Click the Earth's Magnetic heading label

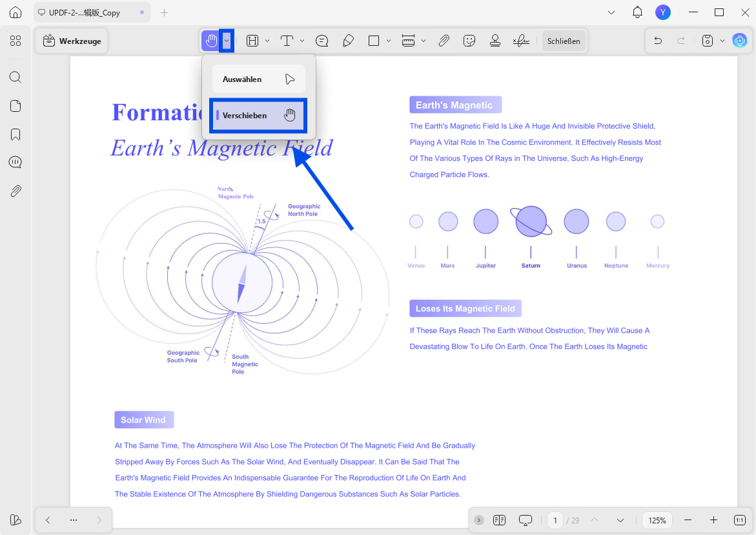tap(456, 105)
